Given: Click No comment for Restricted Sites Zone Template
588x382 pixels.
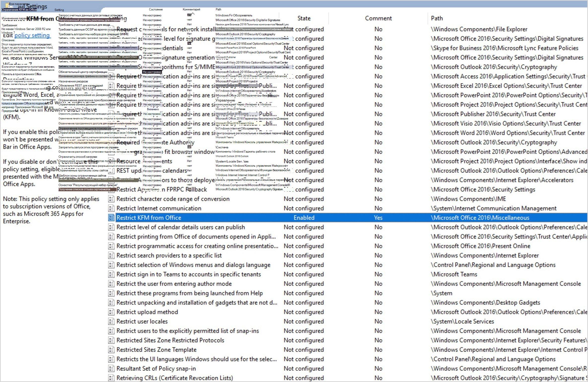Looking at the screenshot, I should pyautogui.click(x=378, y=350).
